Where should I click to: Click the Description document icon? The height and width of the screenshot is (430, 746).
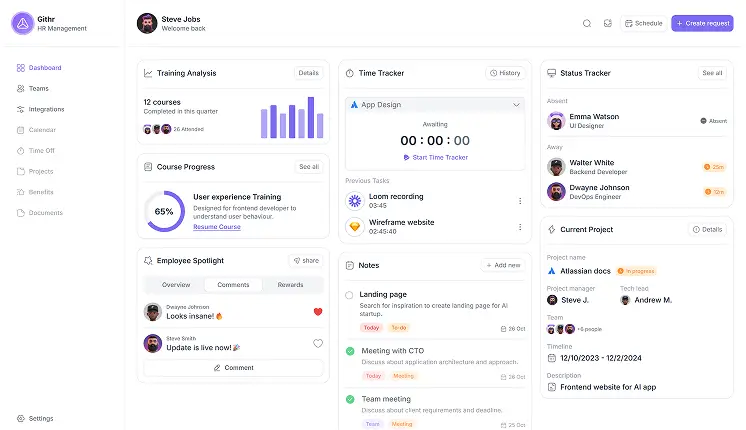point(551,387)
